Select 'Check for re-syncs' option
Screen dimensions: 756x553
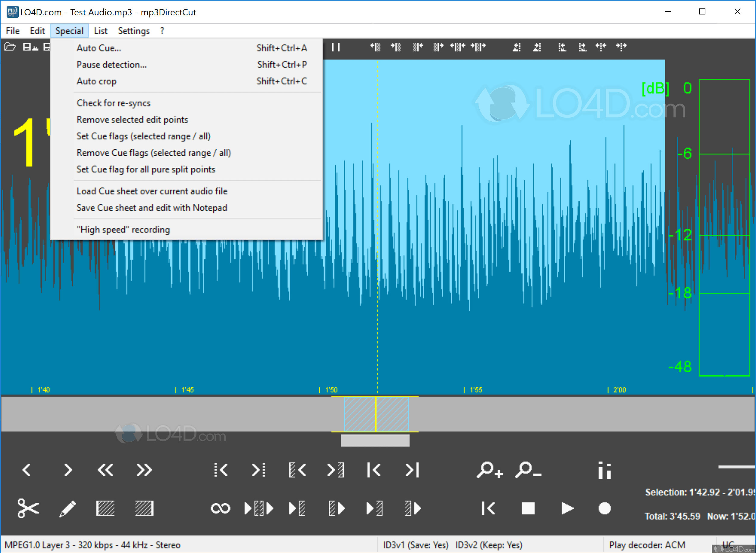point(114,103)
